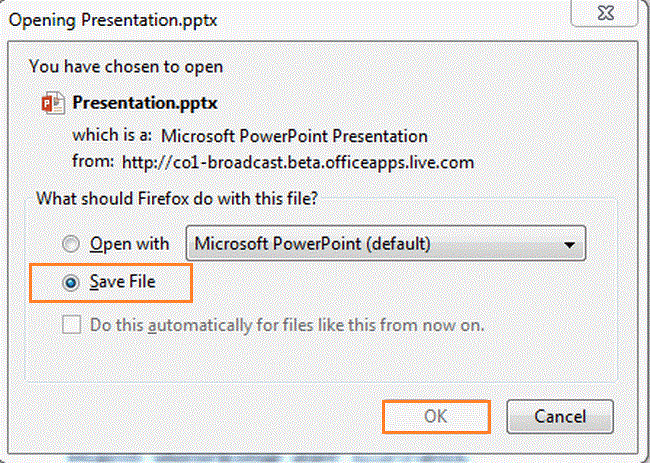Click the Presentation.pptx file name
Viewport: 650px width, 463px height.
(x=145, y=103)
